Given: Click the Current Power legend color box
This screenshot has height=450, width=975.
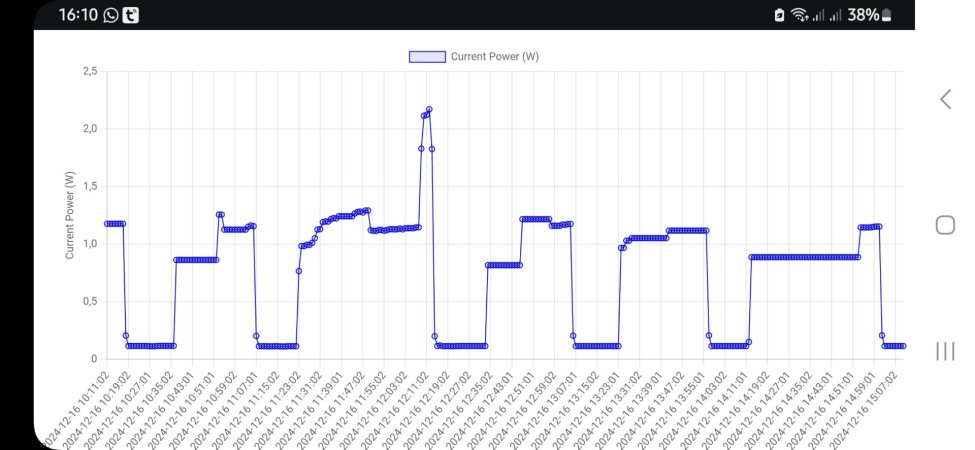Looking at the screenshot, I should (x=427, y=56).
